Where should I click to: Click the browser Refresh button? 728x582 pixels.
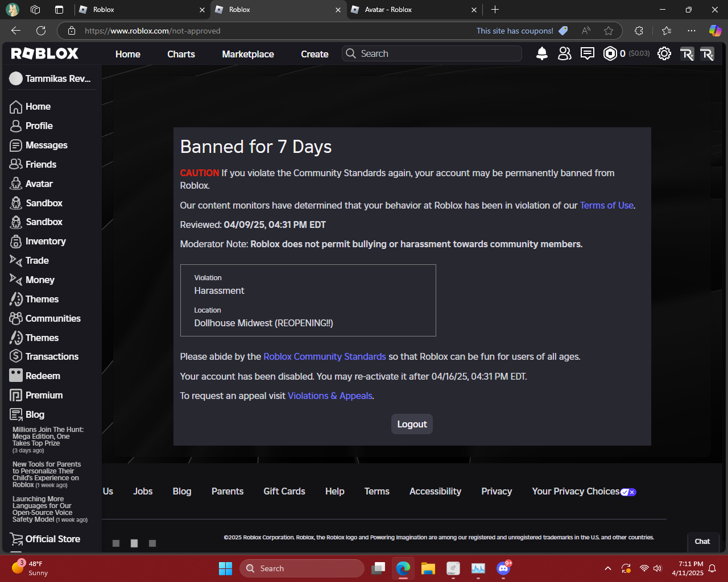click(x=41, y=31)
